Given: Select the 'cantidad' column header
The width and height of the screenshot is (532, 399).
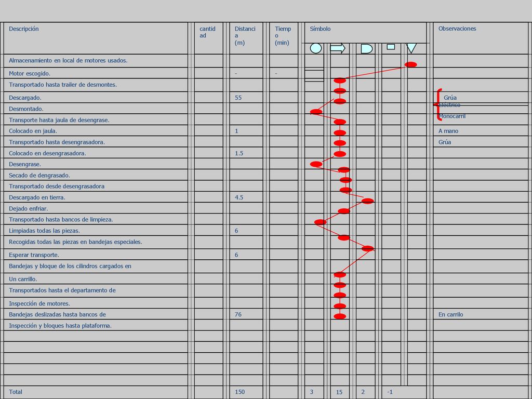Looking at the screenshot, I should click(x=207, y=32).
